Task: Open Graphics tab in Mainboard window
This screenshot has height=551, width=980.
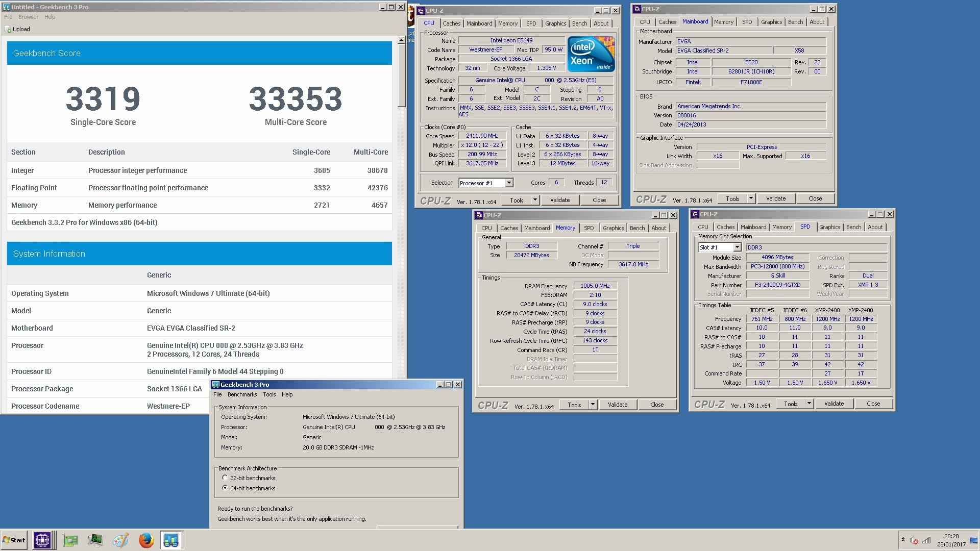Action: [771, 22]
